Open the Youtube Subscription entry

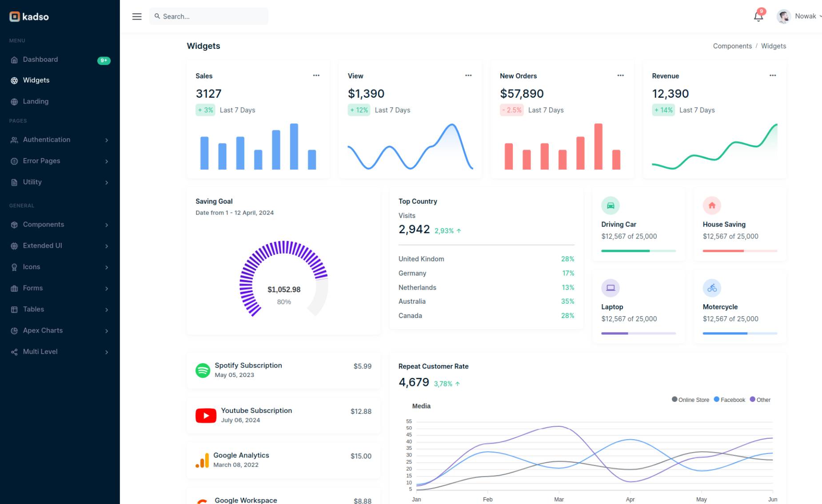tap(283, 416)
